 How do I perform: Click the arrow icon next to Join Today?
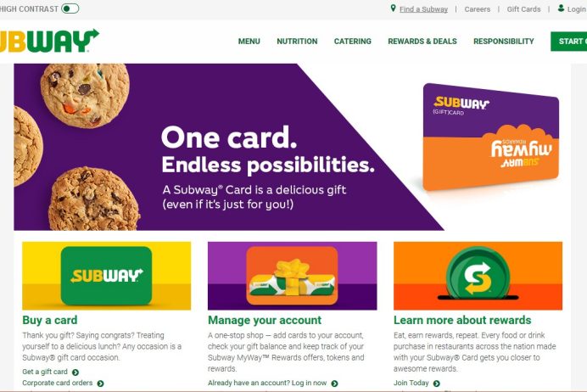click(437, 384)
